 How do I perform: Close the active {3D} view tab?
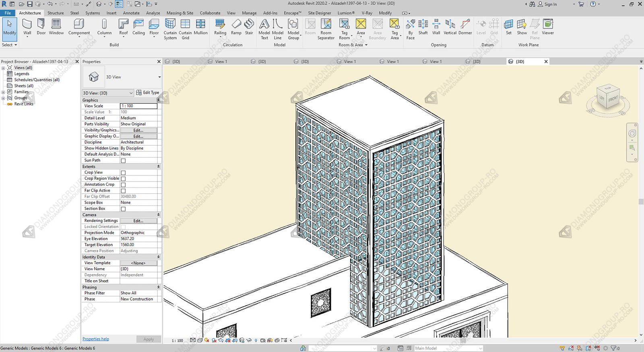click(546, 62)
